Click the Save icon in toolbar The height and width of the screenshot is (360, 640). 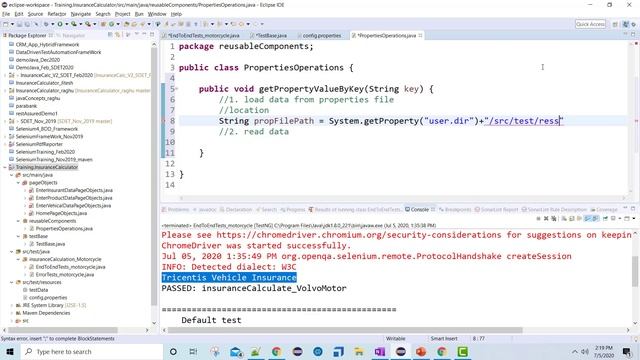pos(19,24)
